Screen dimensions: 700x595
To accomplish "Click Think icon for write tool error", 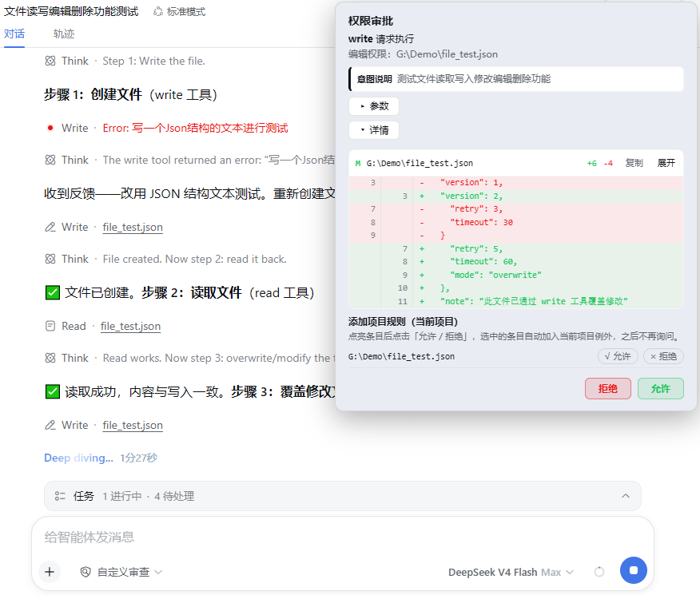I will tap(50, 160).
